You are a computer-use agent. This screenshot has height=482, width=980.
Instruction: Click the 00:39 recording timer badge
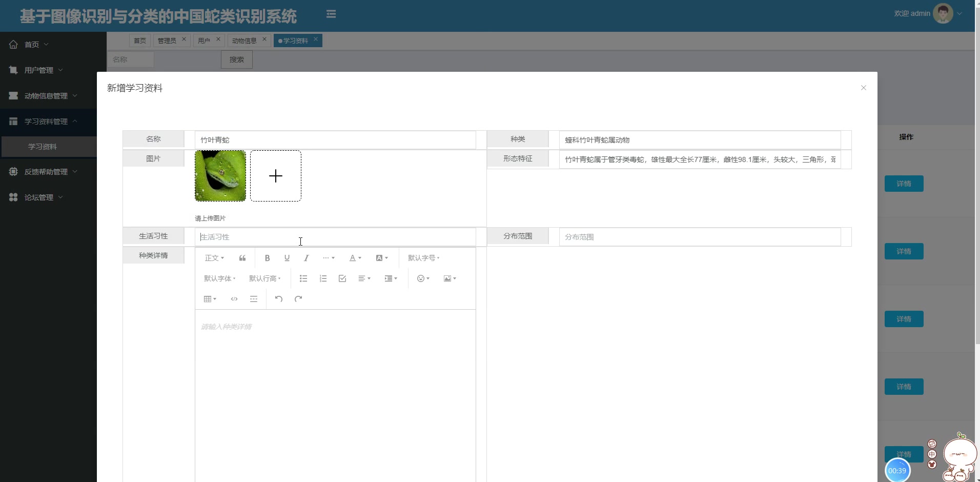897,470
